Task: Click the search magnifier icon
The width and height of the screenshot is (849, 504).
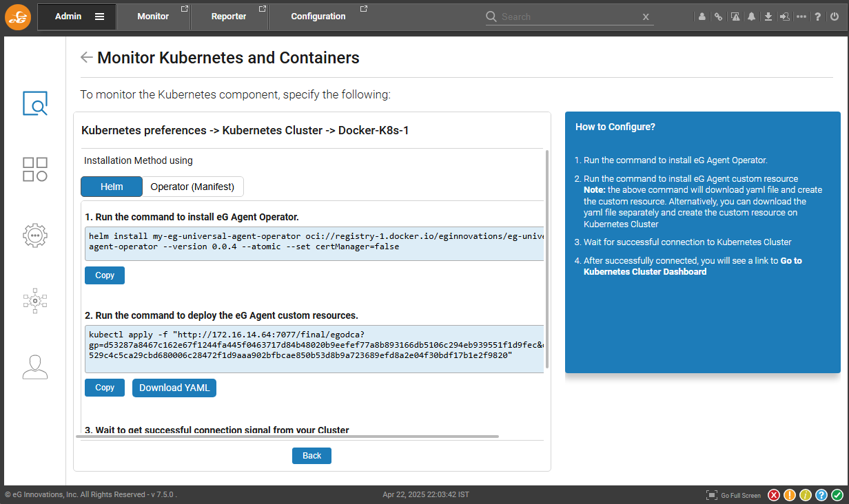Action: (491, 17)
